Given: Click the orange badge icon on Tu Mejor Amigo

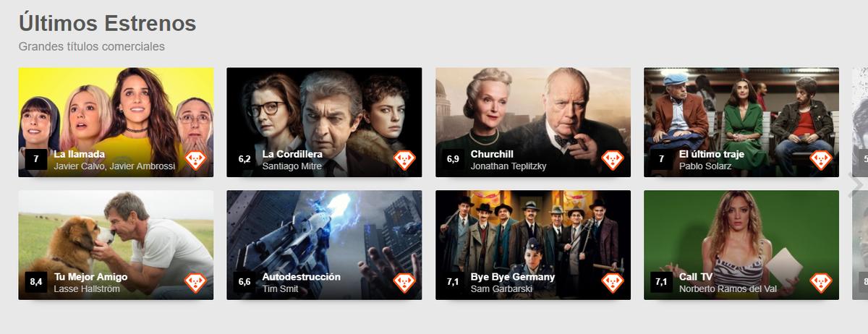Looking at the screenshot, I should tap(196, 283).
